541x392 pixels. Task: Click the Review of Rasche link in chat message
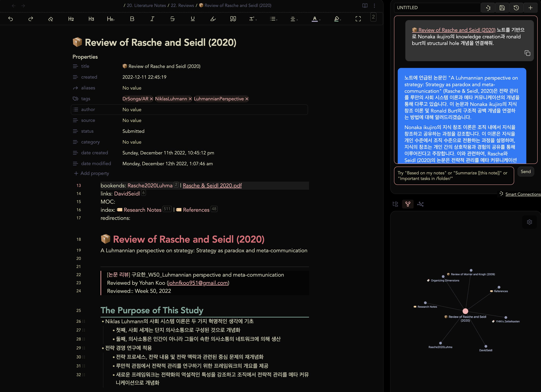454,30
